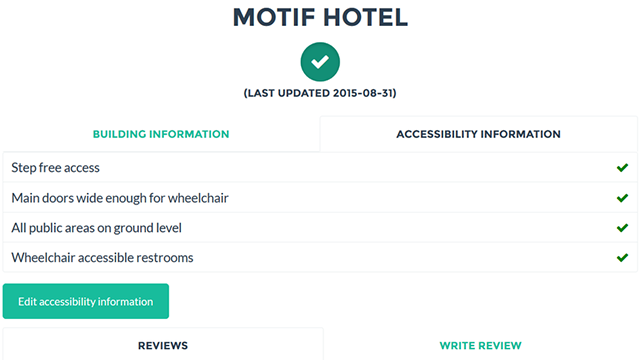Select All public areas on ground level row
This screenshot has width=640, height=360.
(x=320, y=227)
